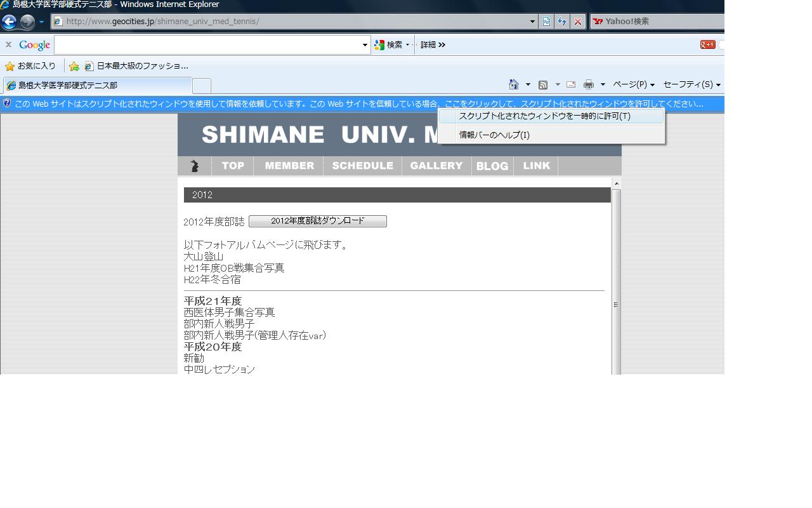This screenshot has width=812, height=508.
Task: Open the H21年度OB戦集合写真 album
Action: click(x=234, y=268)
